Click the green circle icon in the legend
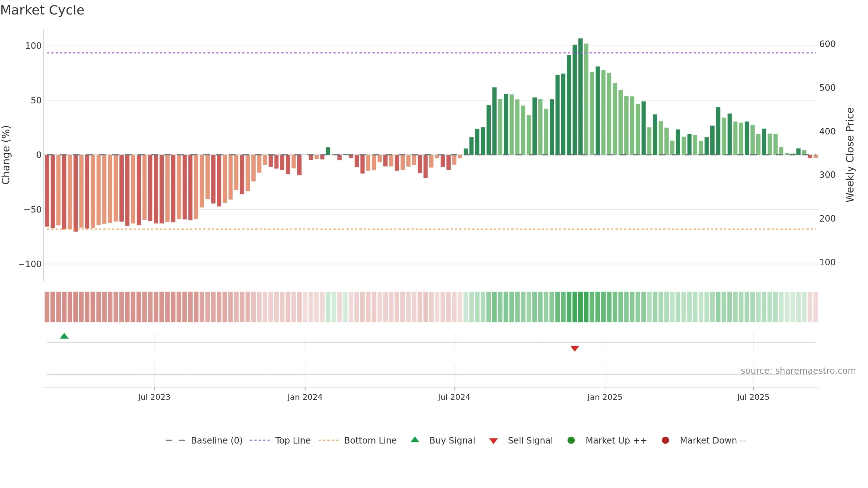868x488 pixels. [x=571, y=440]
